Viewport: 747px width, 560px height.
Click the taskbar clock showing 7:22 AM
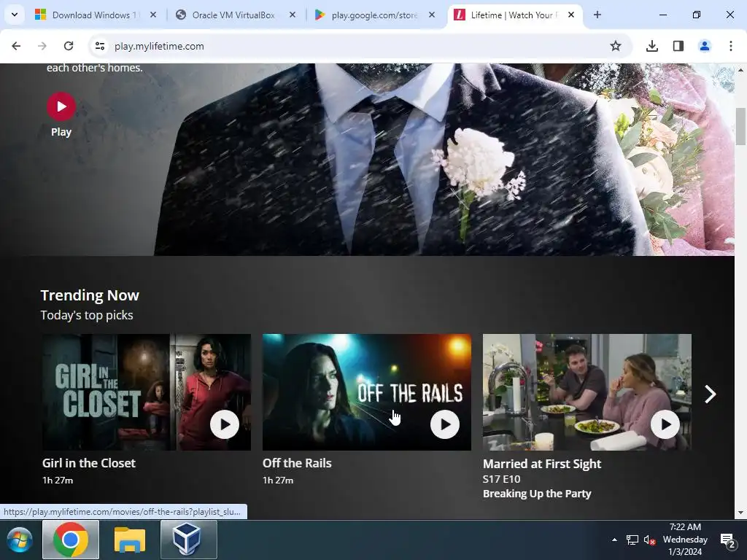(685, 540)
